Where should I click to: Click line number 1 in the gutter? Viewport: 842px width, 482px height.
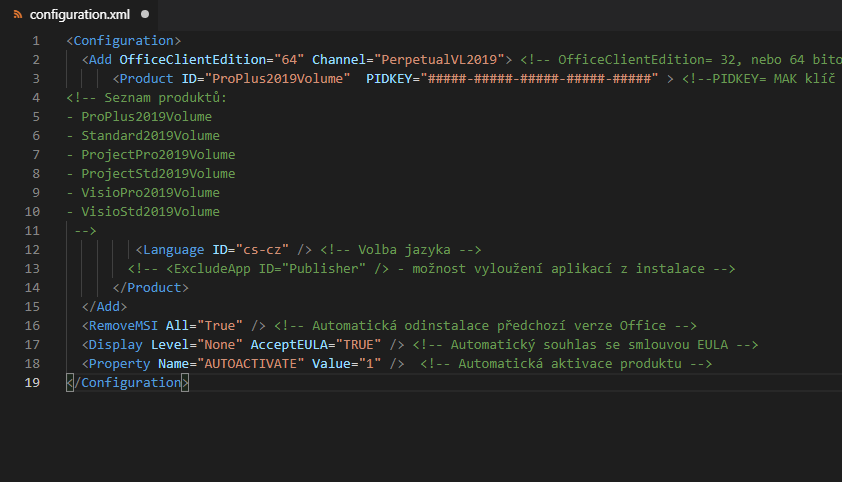click(36, 41)
